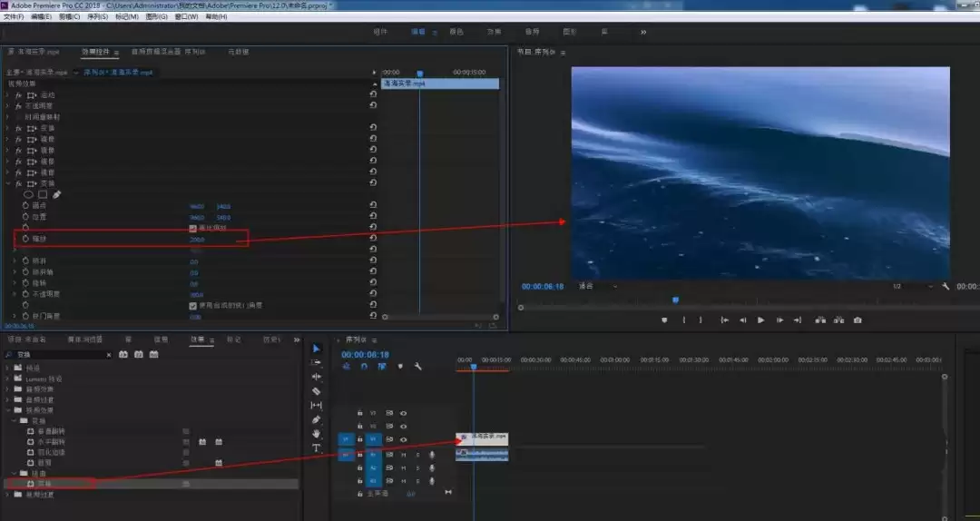Open the 1/2 playback resolution dropdown
Screen dimensions: 980x521
tap(913, 286)
